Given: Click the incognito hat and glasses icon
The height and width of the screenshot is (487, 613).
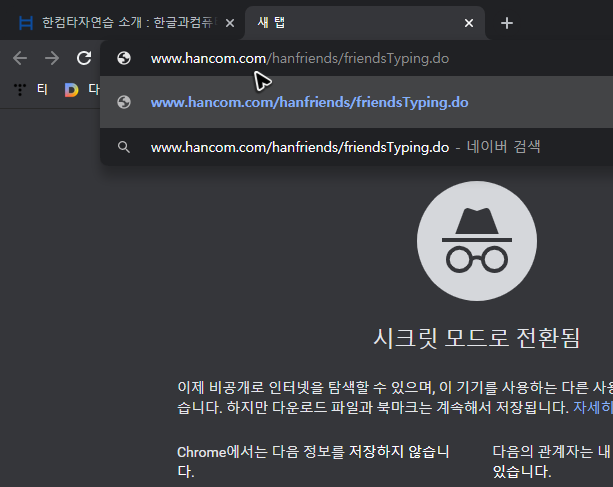Looking at the screenshot, I should tap(477, 241).
